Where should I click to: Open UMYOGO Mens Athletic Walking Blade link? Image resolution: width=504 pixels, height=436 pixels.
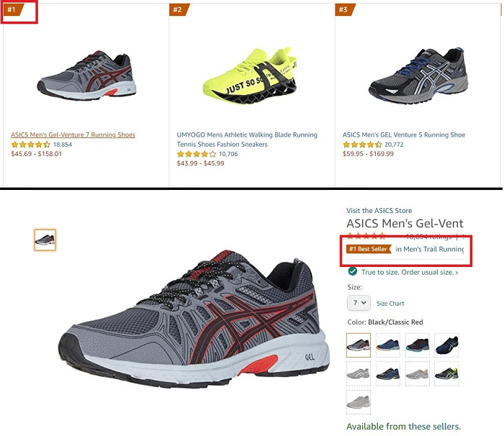pyautogui.click(x=247, y=140)
